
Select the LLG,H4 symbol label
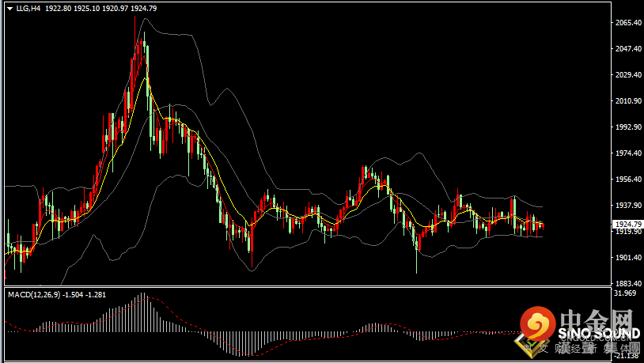click(x=28, y=8)
